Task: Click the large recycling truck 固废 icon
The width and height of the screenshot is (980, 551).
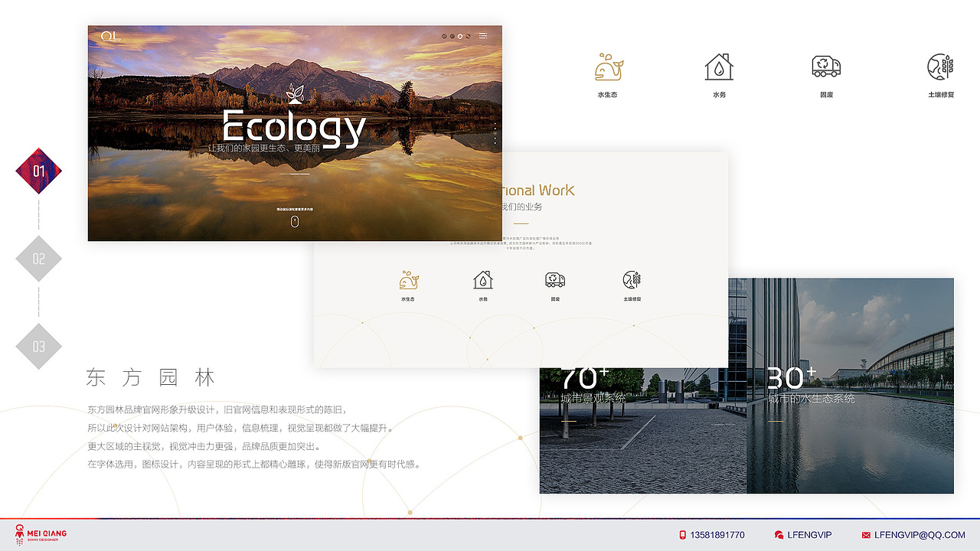Action: pos(826,67)
